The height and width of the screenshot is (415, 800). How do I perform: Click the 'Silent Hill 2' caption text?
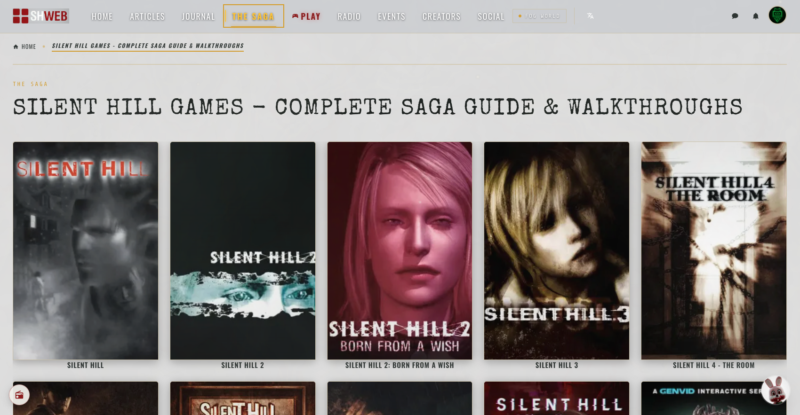(x=243, y=365)
